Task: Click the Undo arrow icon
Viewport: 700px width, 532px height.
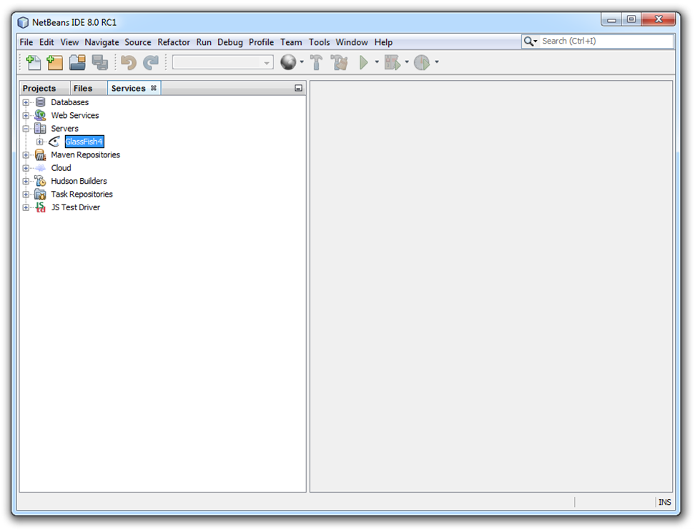Action: tap(129, 62)
